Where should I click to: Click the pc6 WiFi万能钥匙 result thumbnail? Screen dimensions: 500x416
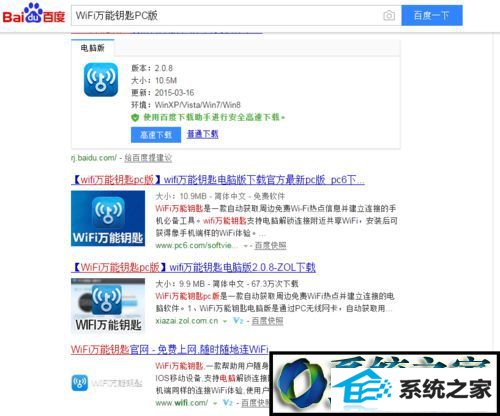pos(108,218)
